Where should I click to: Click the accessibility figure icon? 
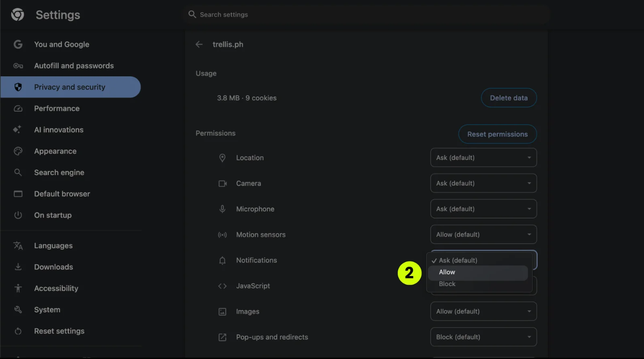pos(18,288)
